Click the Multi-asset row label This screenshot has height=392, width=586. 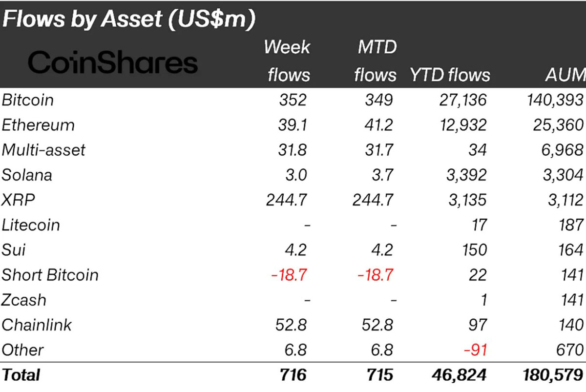tap(43, 150)
